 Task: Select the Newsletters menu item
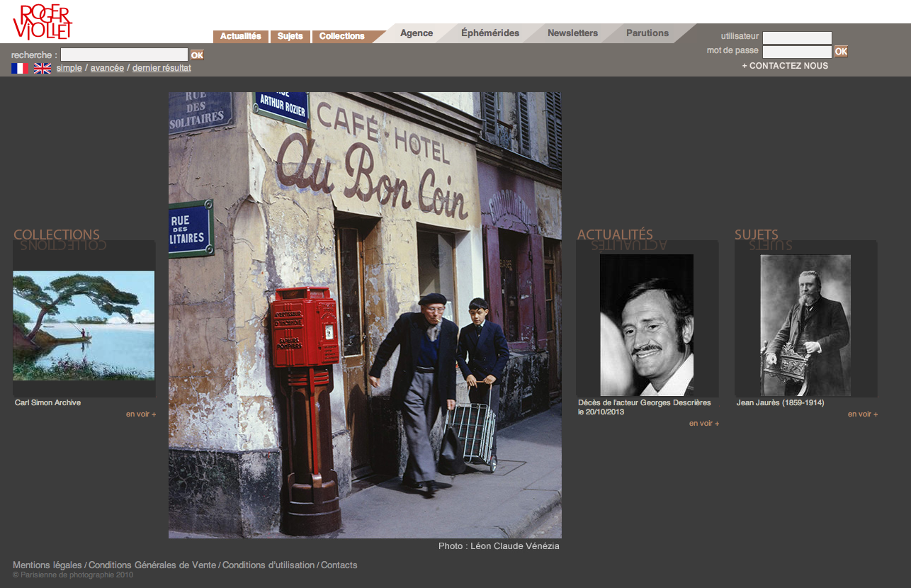click(572, 33)
